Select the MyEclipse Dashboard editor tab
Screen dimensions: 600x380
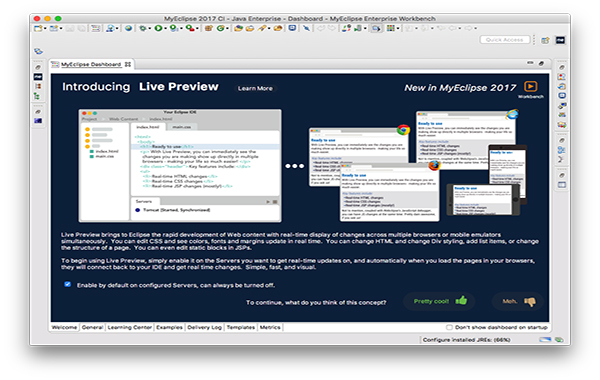(x=91, y=64)
